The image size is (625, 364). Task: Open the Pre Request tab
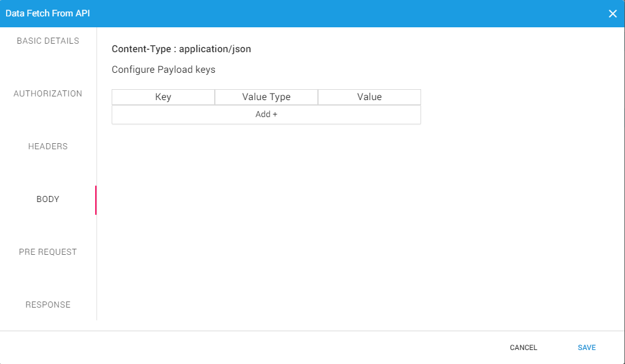[48, 252]
